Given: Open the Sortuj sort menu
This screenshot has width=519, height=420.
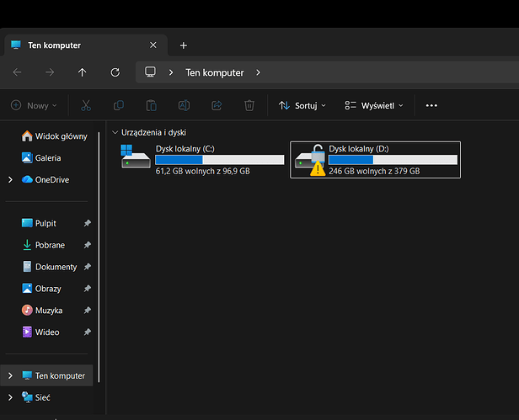Looking at the screenshot, I should pyautogui.click(x=298, y=105).
